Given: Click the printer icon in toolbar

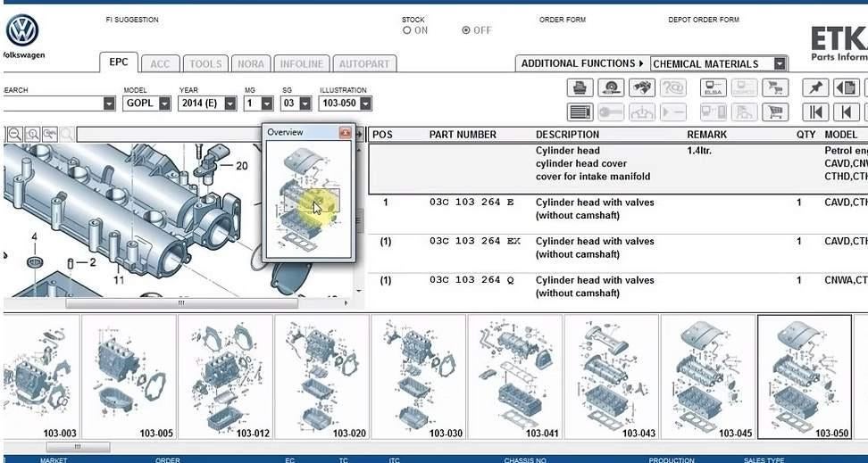Looking at the screenshot, I should coord(580,87).
